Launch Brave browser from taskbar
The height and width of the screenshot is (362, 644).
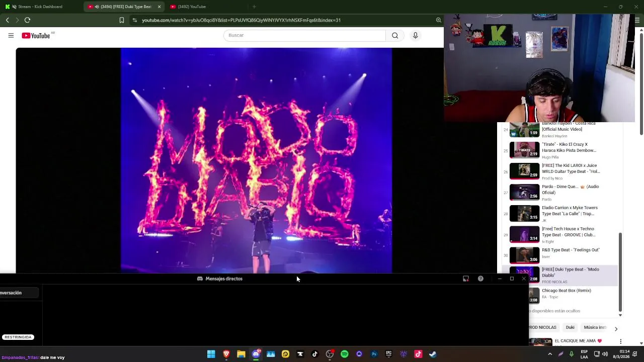click(x=226, y=354)
